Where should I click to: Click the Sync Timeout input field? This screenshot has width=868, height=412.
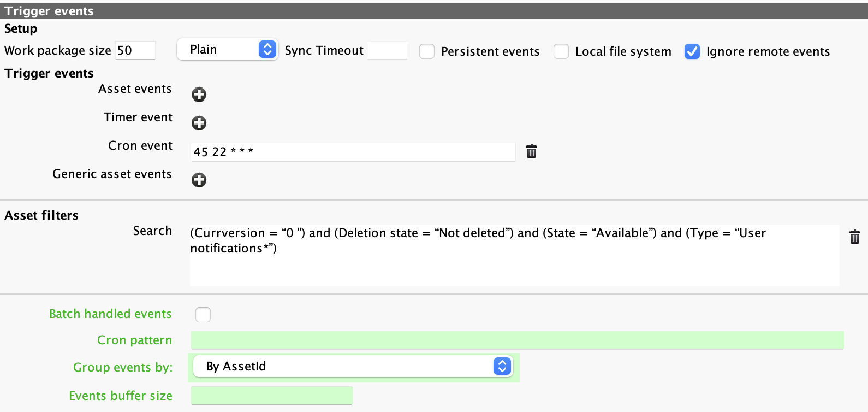pyautogui.click(x=388, y=50)
